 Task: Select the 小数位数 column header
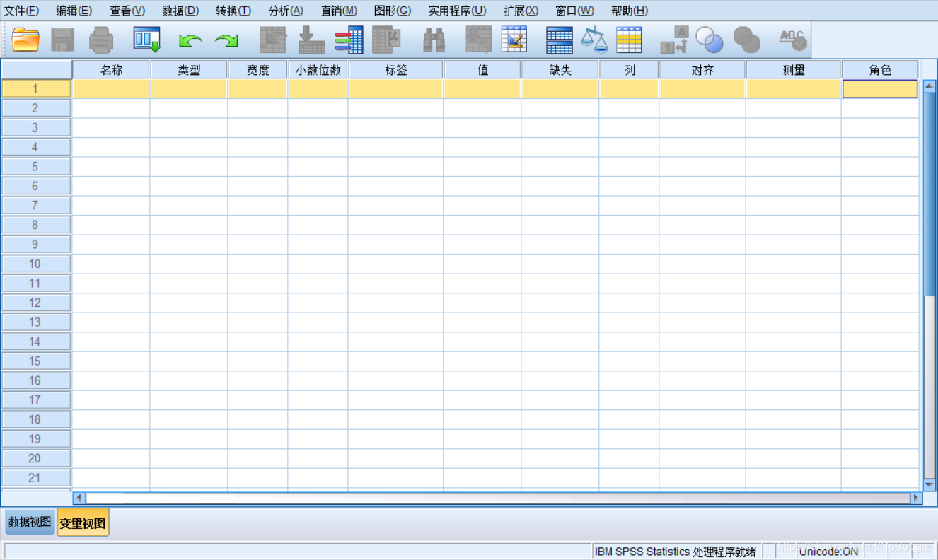[x=318, y=70]
